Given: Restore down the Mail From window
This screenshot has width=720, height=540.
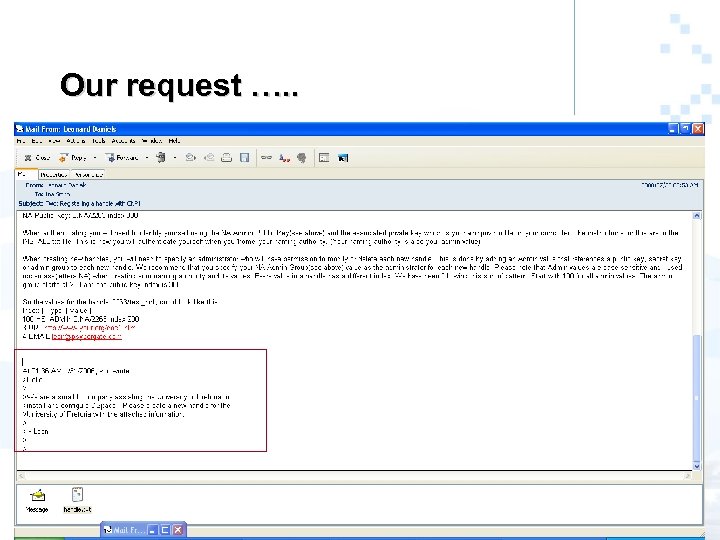Looking at the screenshot, I should 685,129.
